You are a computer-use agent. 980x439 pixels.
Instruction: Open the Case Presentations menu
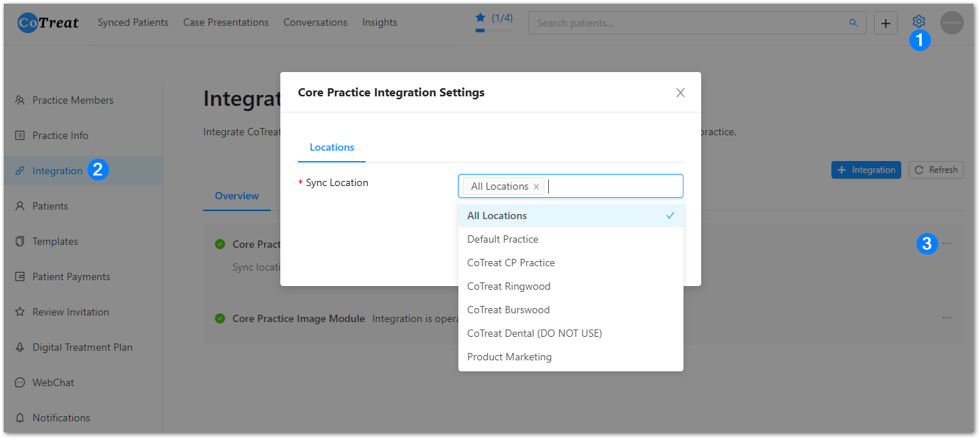pyautogui.click(x=226, y=22)
